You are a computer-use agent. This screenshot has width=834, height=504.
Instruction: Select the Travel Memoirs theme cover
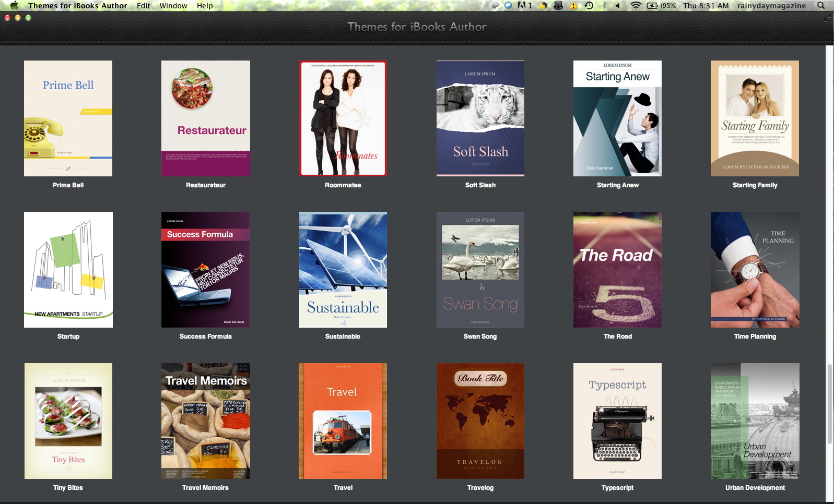(206, 421)
